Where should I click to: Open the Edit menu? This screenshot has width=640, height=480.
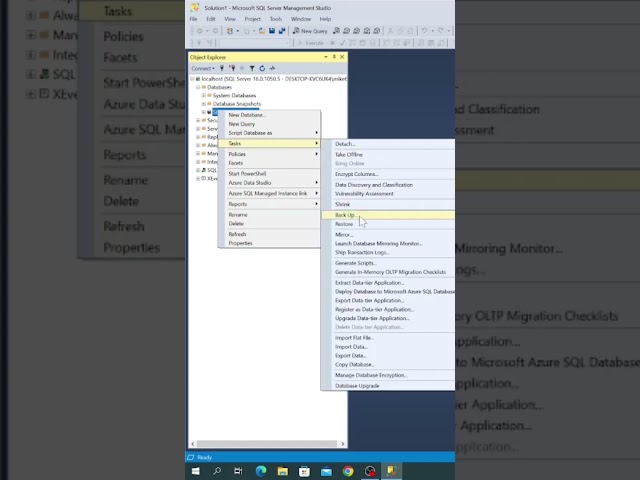211,19
